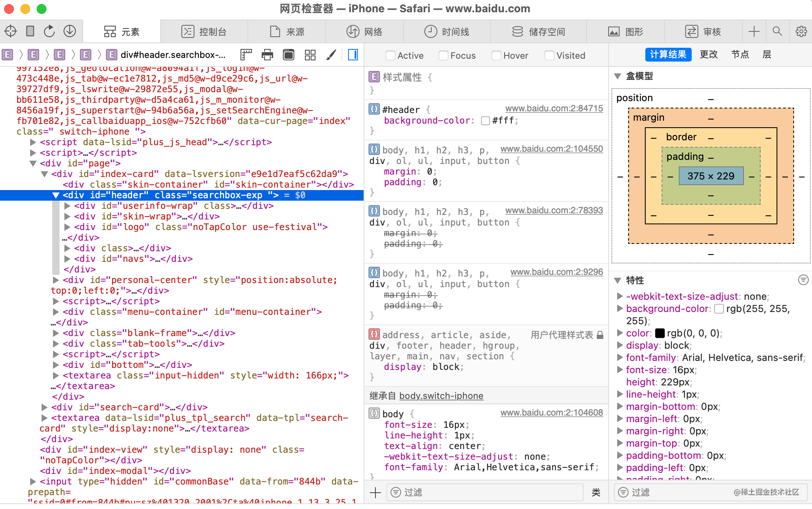Click the reload page icon
Screen dimensions: 812x509
coord(49,31)
